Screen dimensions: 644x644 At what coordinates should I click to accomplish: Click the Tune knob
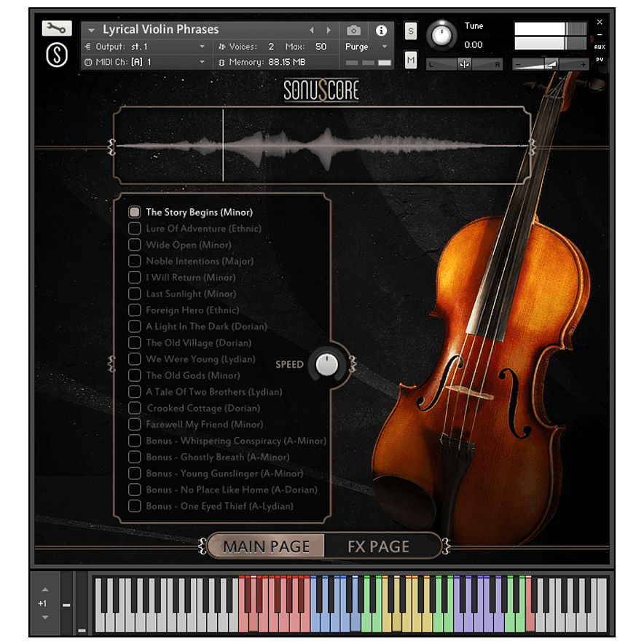(442, 35)
